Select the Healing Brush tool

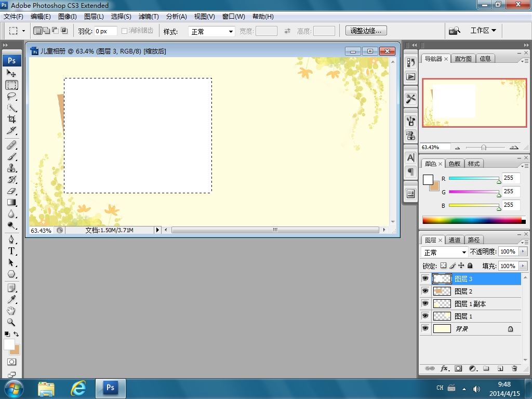[x=11, y=145]
